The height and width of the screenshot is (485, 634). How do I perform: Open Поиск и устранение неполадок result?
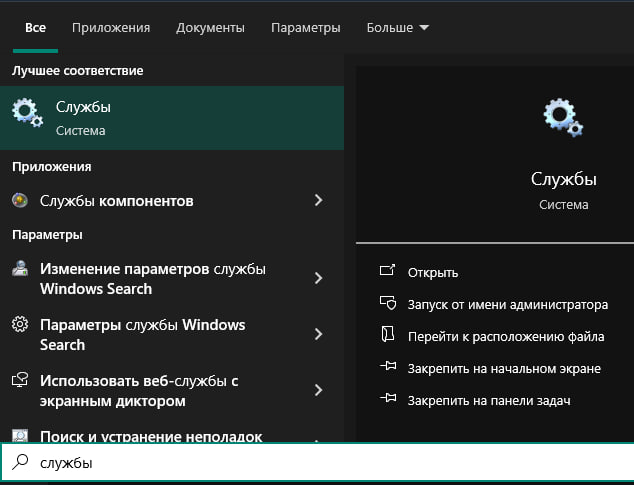pyautogui.click(x=172, y=435)
